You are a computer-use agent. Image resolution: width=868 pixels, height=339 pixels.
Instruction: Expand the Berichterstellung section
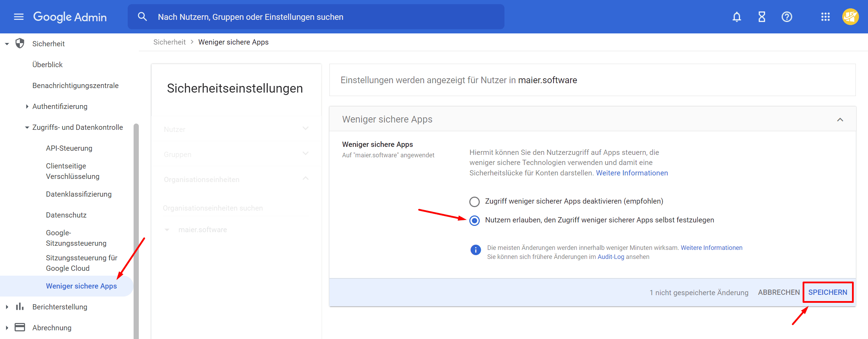click(x=7, y=307)
